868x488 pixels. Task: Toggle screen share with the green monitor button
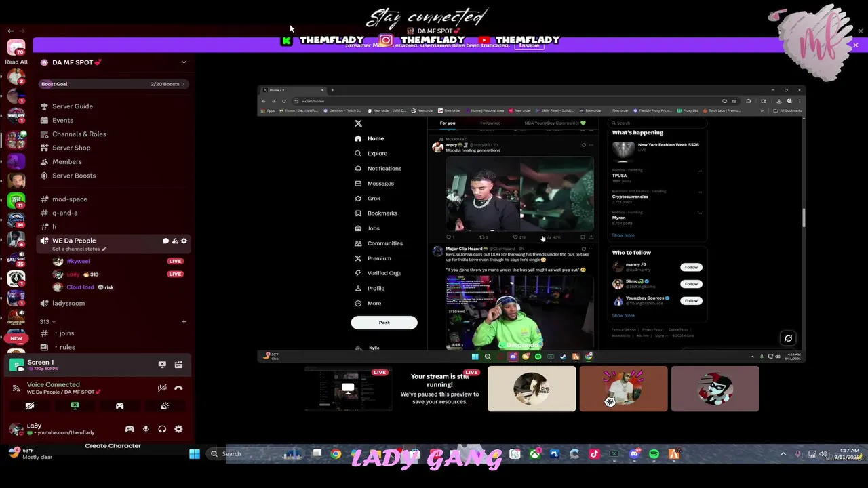point(75,406)
